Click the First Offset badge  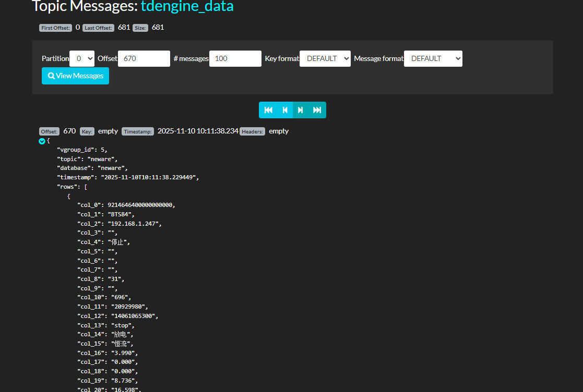coord(55,28)
